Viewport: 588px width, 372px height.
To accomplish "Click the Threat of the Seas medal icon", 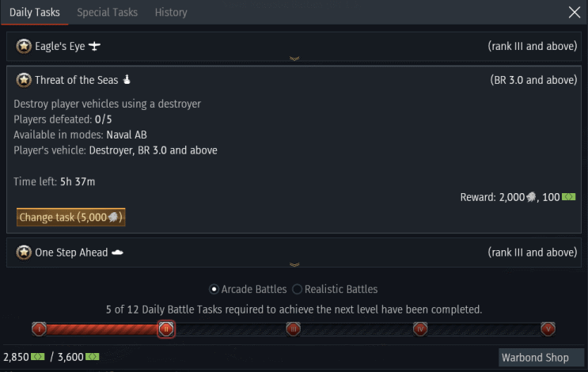I will pyautogui.click(x=24, y=80).
